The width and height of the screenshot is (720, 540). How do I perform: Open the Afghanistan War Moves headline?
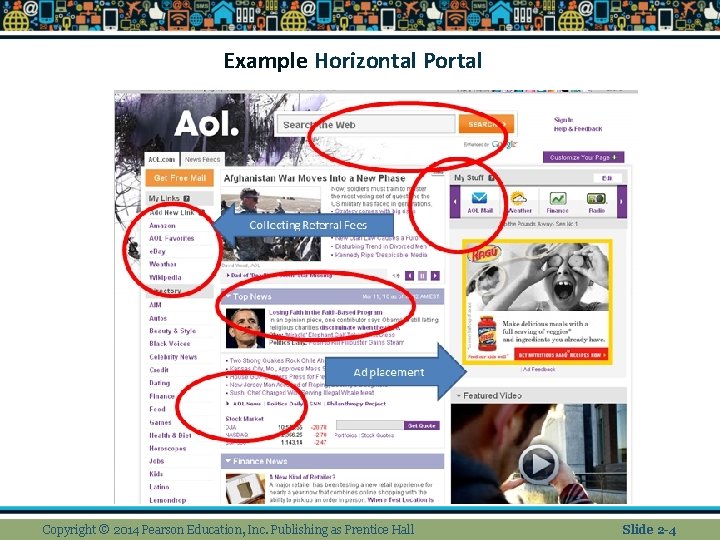[315, 178]
